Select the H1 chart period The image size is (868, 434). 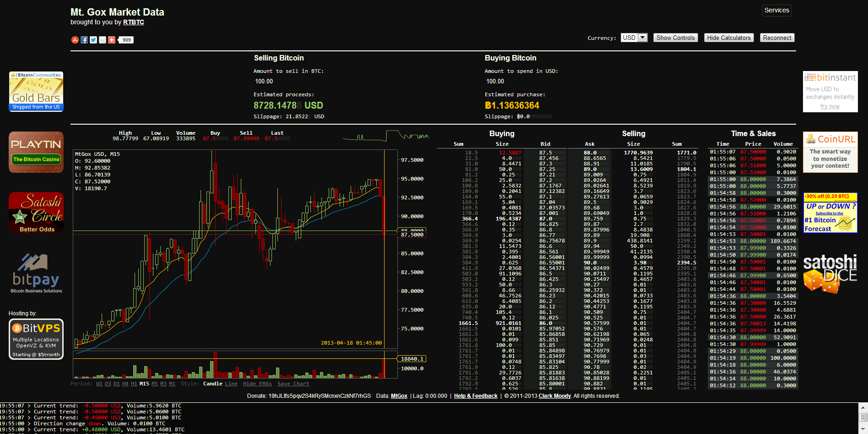click(x=134, y=384)
